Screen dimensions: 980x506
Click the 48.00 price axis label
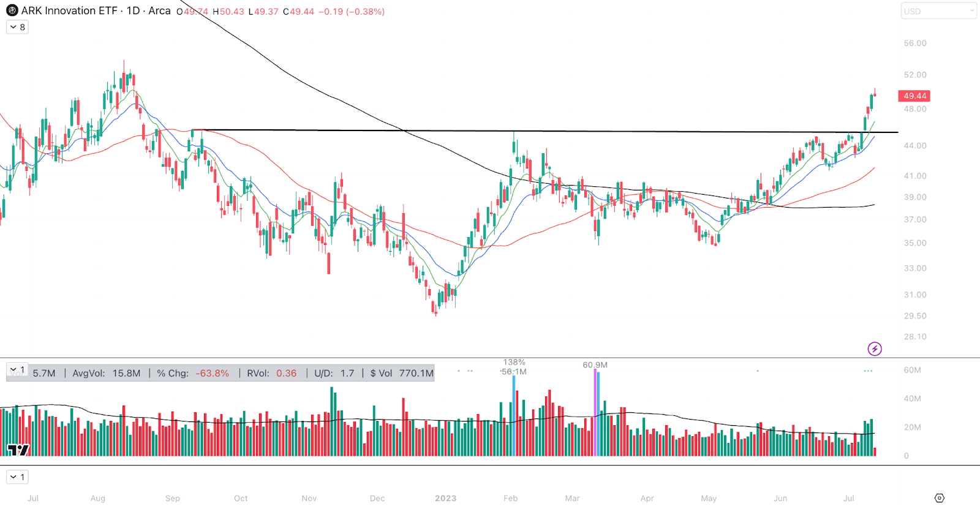coord(915,109)
